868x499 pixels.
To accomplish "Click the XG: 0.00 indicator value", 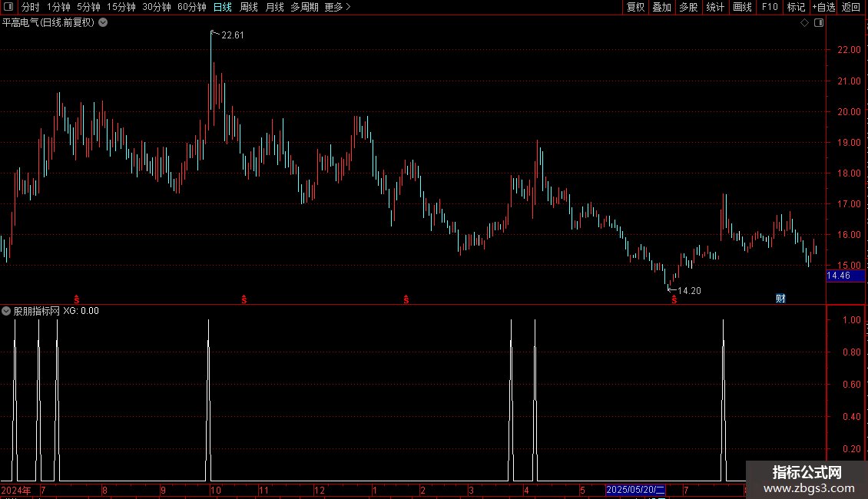I will coord(81,311).
